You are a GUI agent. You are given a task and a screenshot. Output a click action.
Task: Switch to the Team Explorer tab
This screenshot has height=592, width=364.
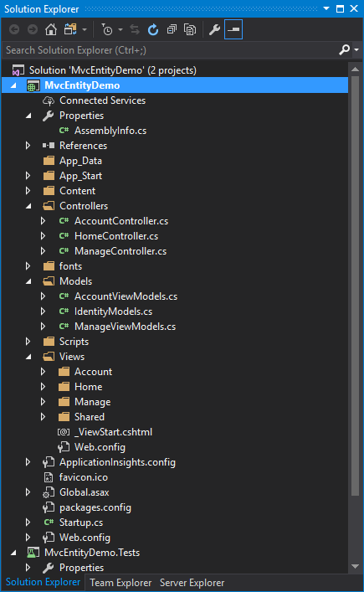(120, 583)
